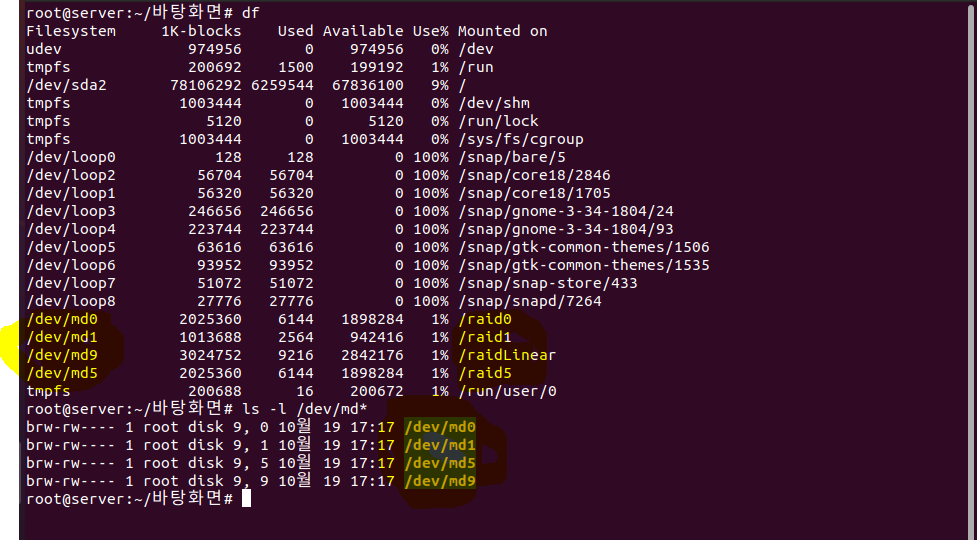This screenshot has width=977, height=540.
Task: Click the 'Filesystem' column header
Action: click(x=71, y=31)
